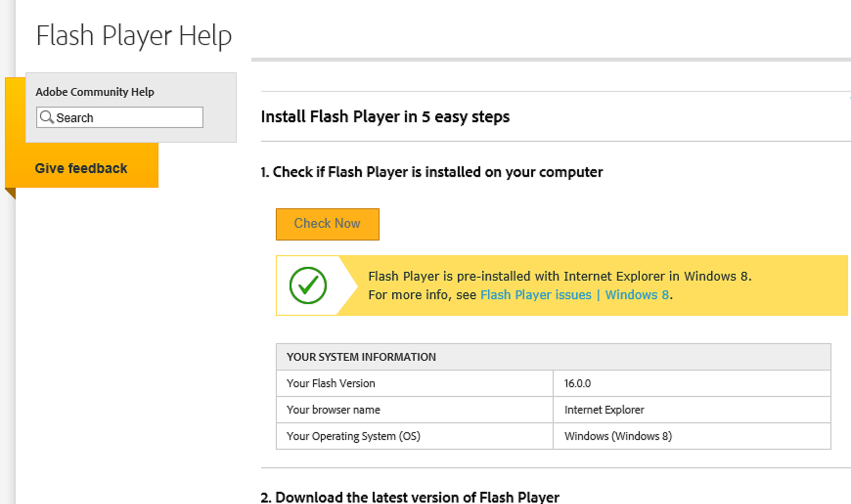Click the Flash Player Help page title
Viewport: 851px width, 504px height.
pos(134,35)
